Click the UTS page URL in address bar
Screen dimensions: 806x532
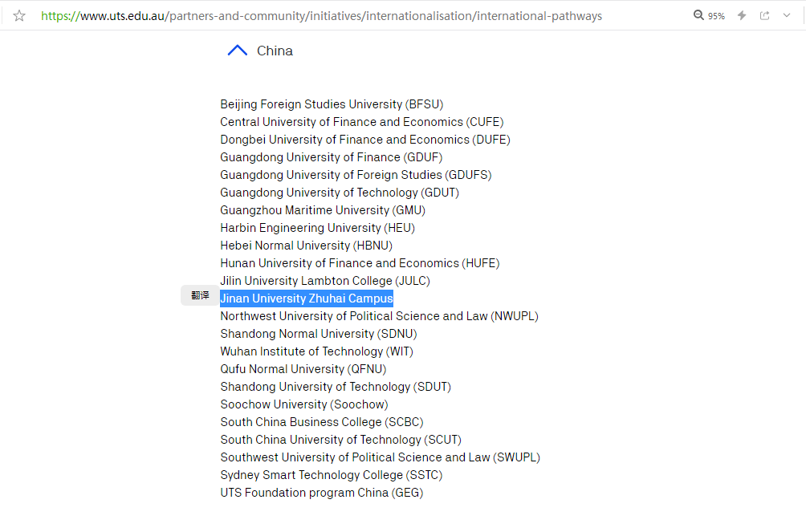[321, 16]
